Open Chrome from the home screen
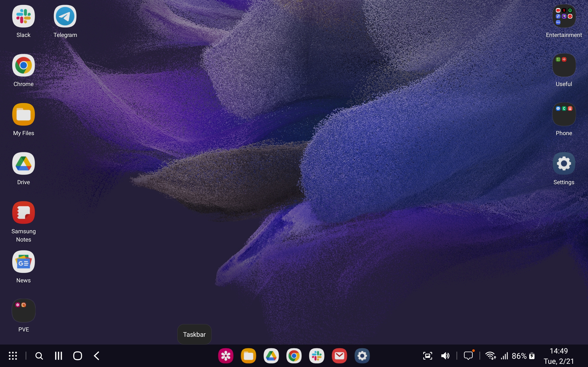 (23, 66)
